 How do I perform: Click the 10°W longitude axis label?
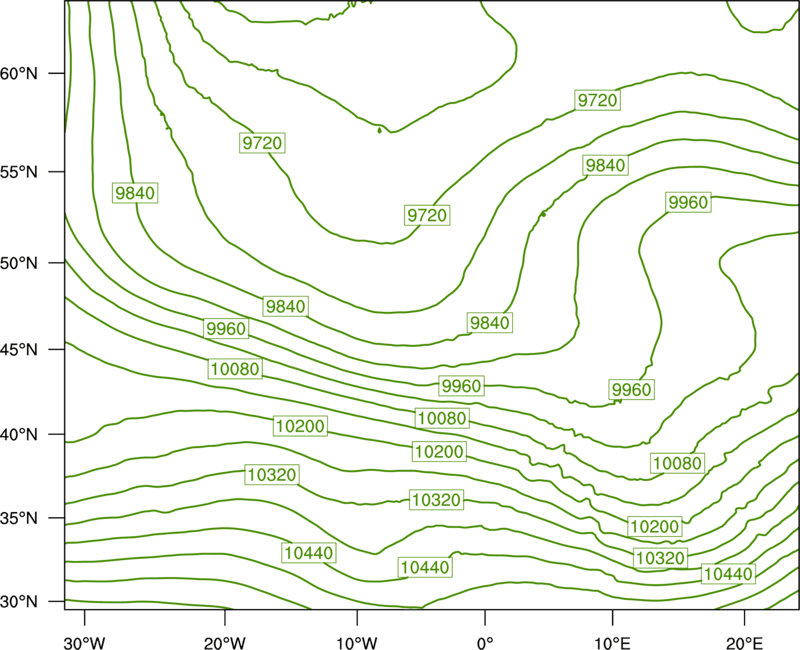click(x=357, y=643)
